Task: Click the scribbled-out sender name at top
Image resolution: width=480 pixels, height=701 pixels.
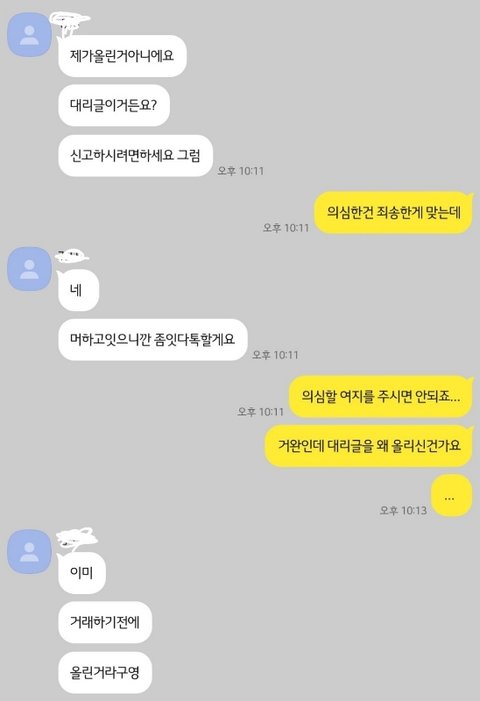Action: coord(69,23)
